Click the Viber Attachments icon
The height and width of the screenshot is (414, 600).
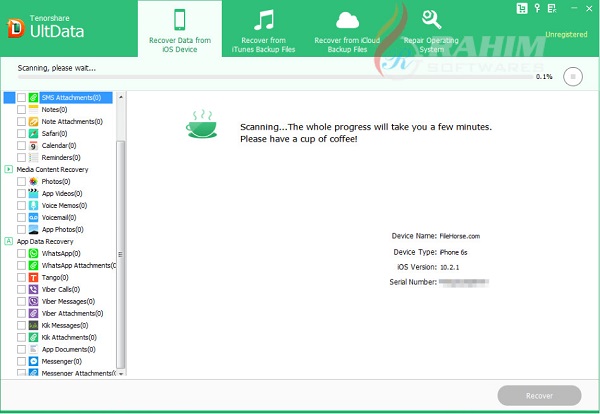[x=33, y=313]
